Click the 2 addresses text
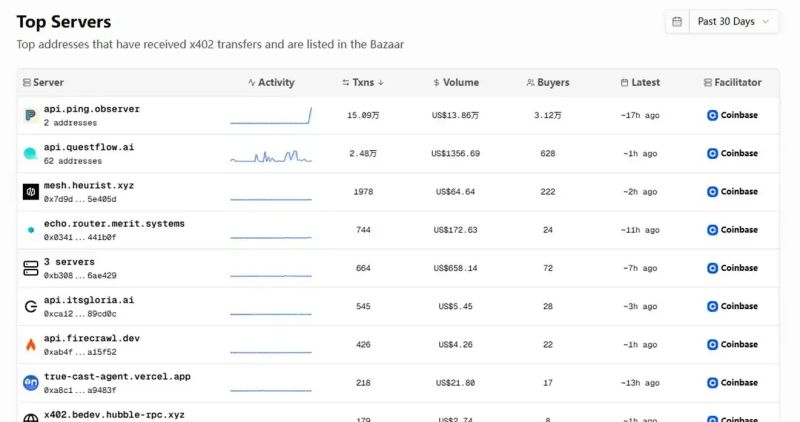The height and width of the screenshot is (422, 800). 70,123
